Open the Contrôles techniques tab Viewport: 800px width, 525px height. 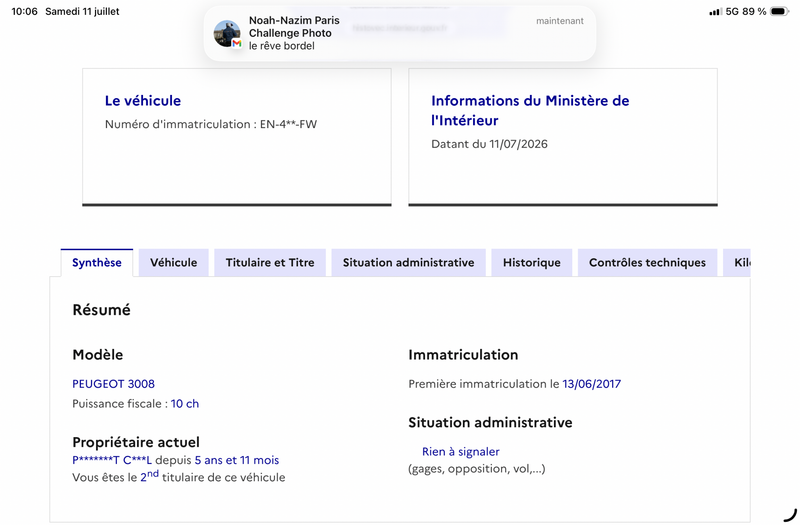[647, 263]
